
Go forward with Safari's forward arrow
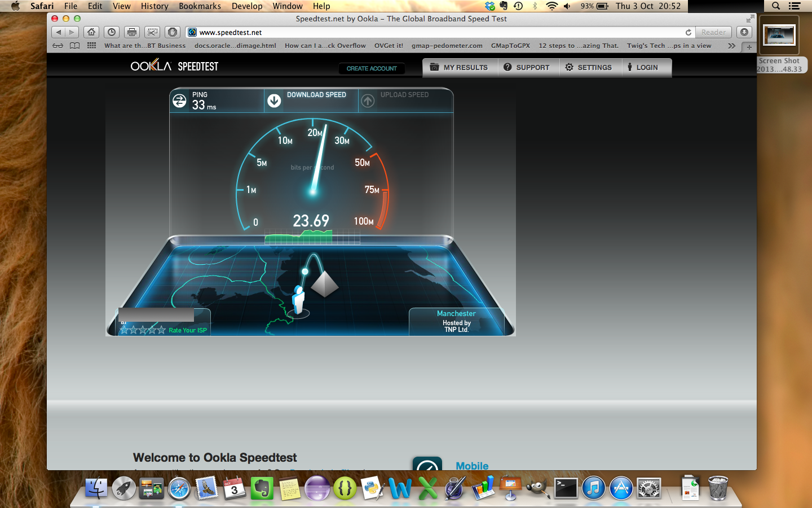click(x=72, y=32)
